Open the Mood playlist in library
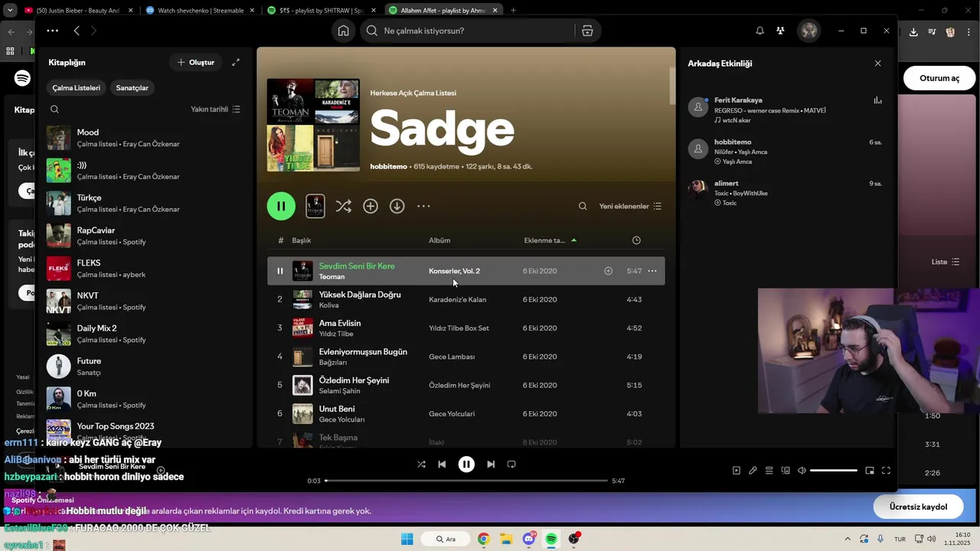Viewport: 980px width, 551px height. coord(144,138)
